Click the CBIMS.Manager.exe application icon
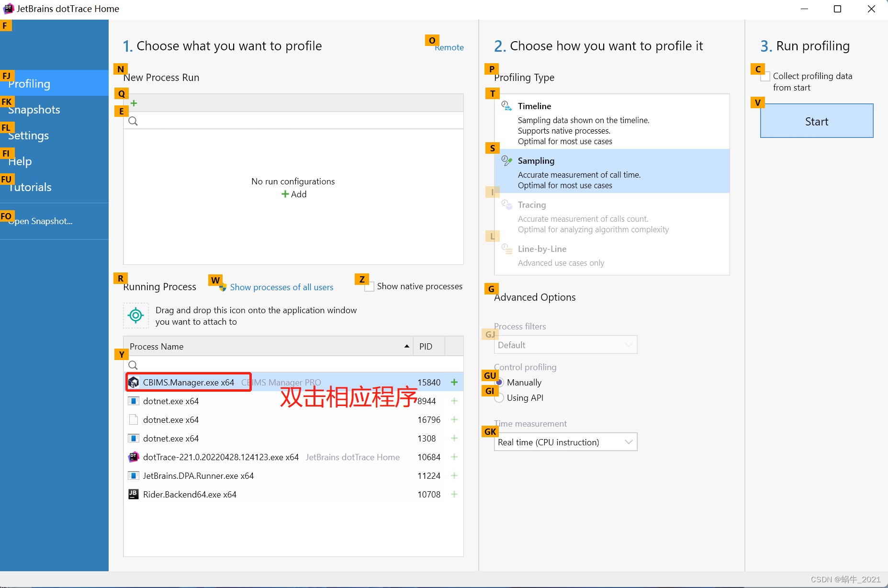Image resolution: width=888 pixels, height=588 pixels. [x=134, y=382]
